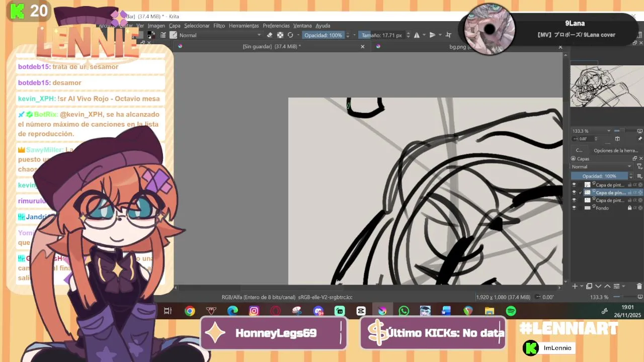Click layer filter funnel icon
644x362 pixels.
tap(639, 167)
